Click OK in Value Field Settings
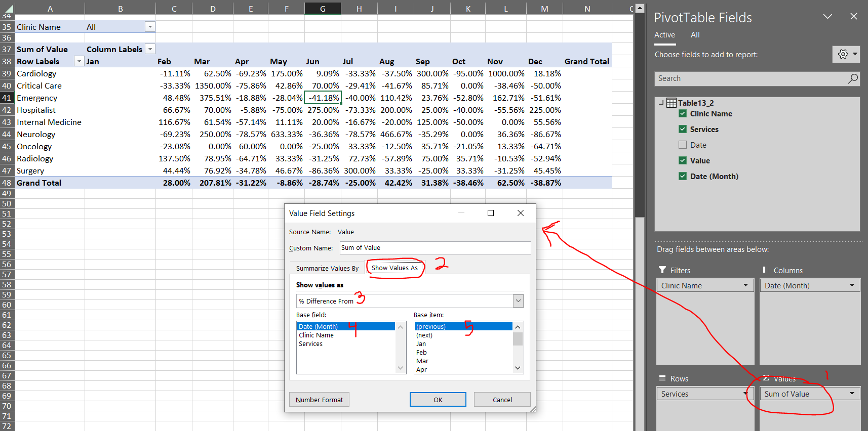The height and width of the screenshot is (431, 868). click(x=438, y=400)
